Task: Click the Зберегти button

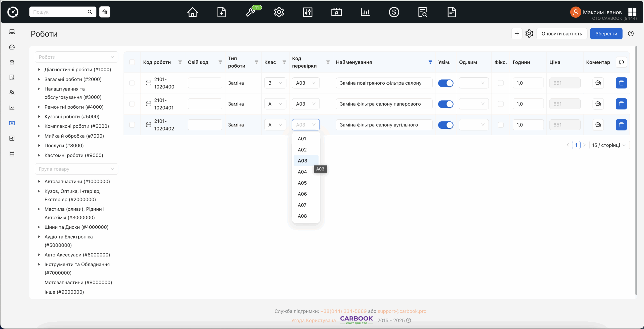Action: [606, 34]
